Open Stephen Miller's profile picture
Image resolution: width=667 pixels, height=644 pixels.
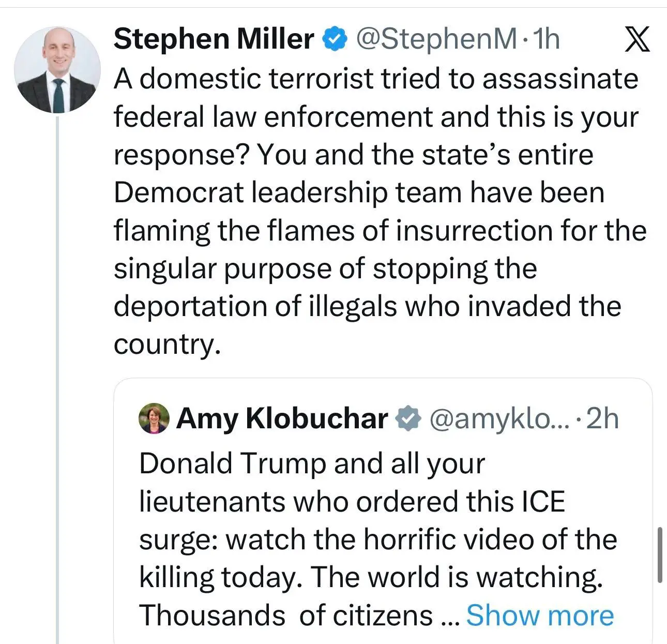click(57, 70)
